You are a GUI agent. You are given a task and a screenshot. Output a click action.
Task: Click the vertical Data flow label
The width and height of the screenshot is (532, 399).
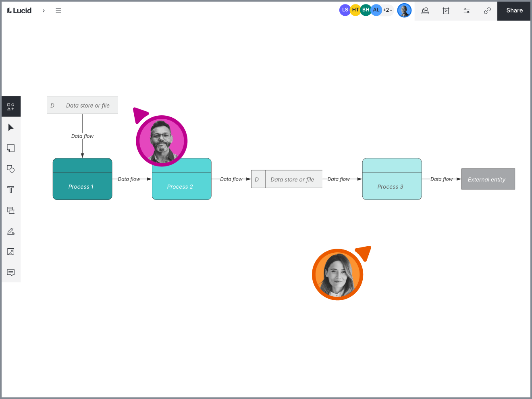[82, 136]
